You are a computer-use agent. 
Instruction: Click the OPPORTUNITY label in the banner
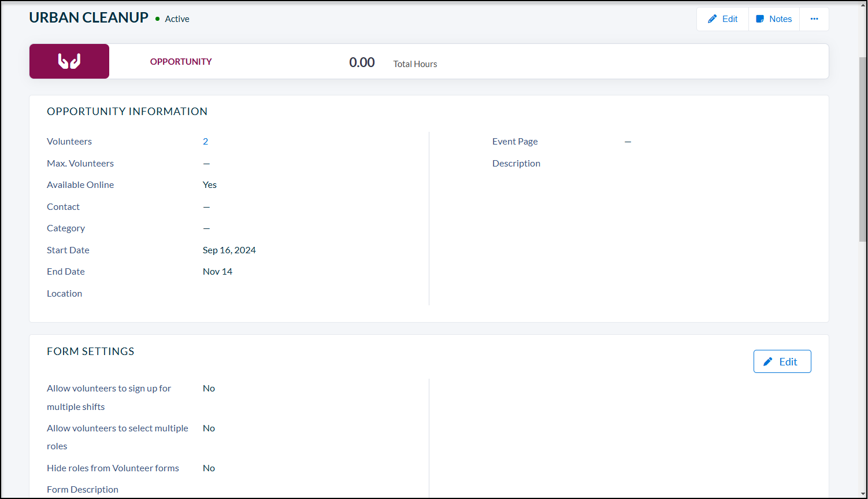[181, 62]
